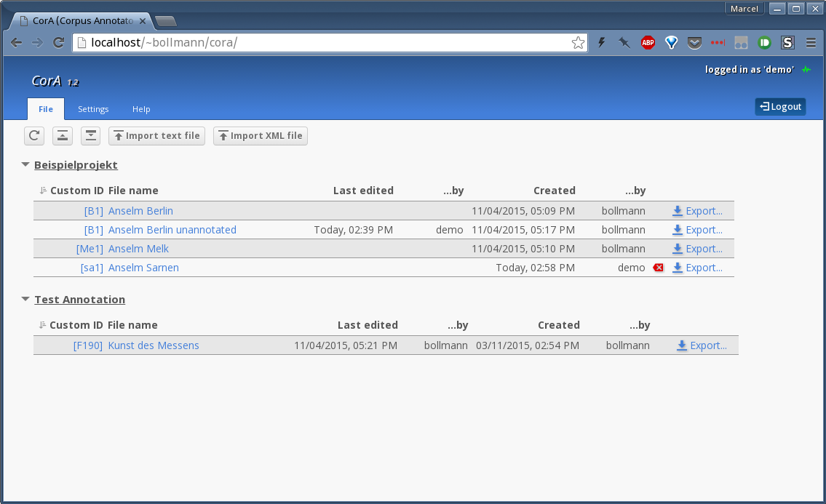
Task: Export the Kunst des Messens file
Action: [702, 345]
